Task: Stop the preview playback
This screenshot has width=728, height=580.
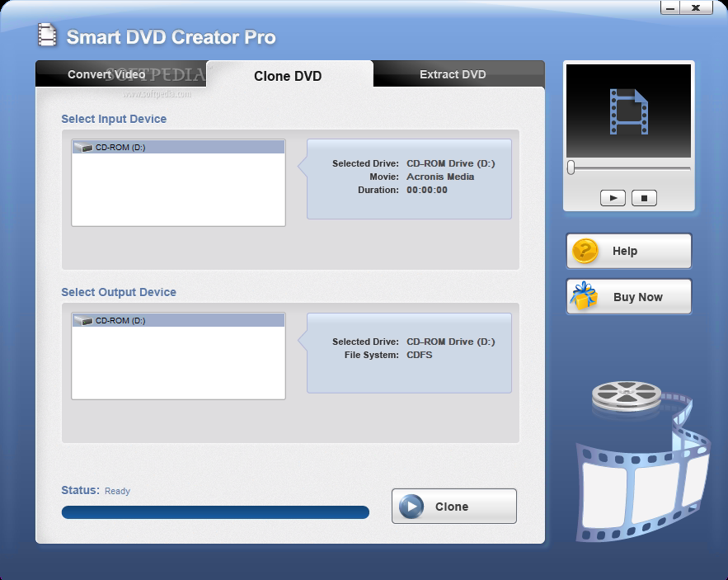Action: 644,198
